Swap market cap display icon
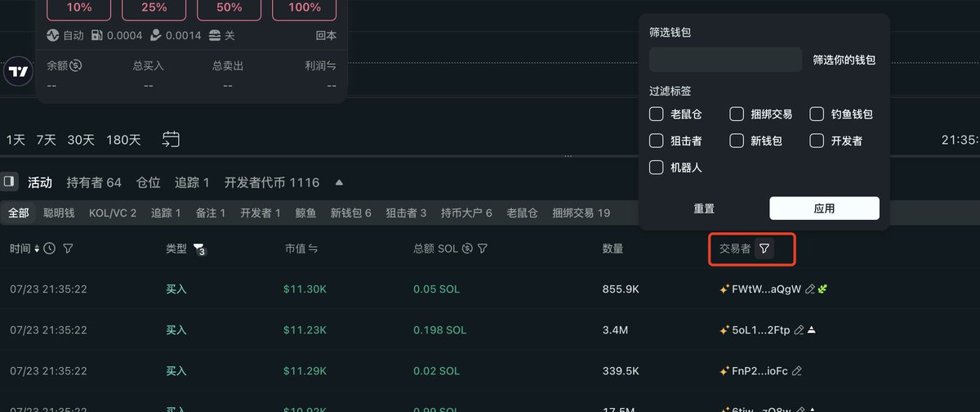Image resolution: width=980 pixels, height=412 pixels. (314, 249)
